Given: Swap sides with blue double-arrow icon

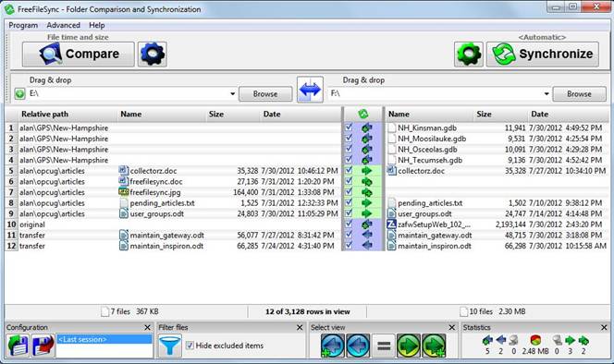Looking at the screenshot, I should click(310, 90).
